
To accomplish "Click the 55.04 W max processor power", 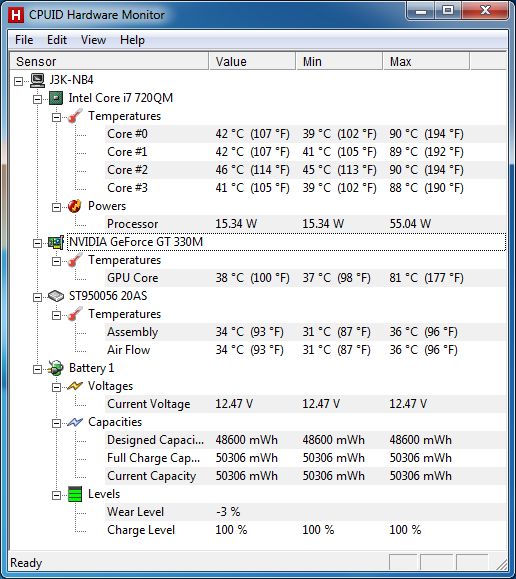I will coord(410,224).
